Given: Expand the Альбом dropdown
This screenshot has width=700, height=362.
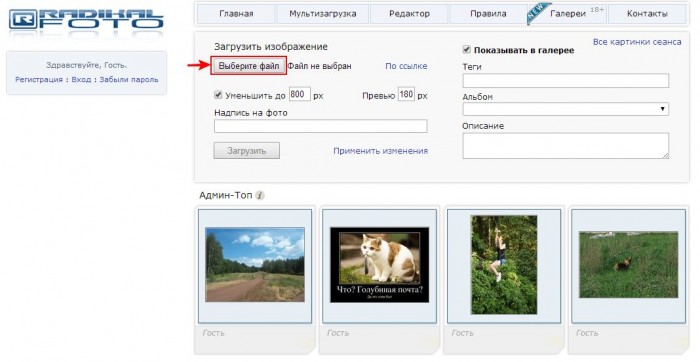Looking at the screenshot, I should 566,109.
